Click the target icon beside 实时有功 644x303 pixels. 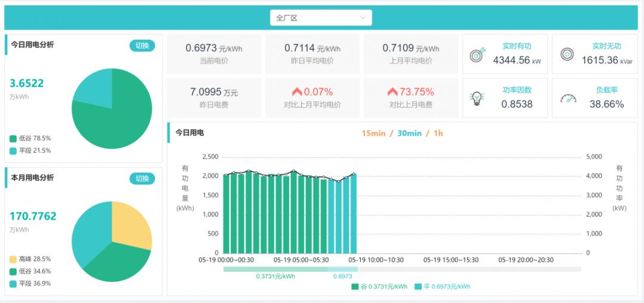click(x=478, y=54)
